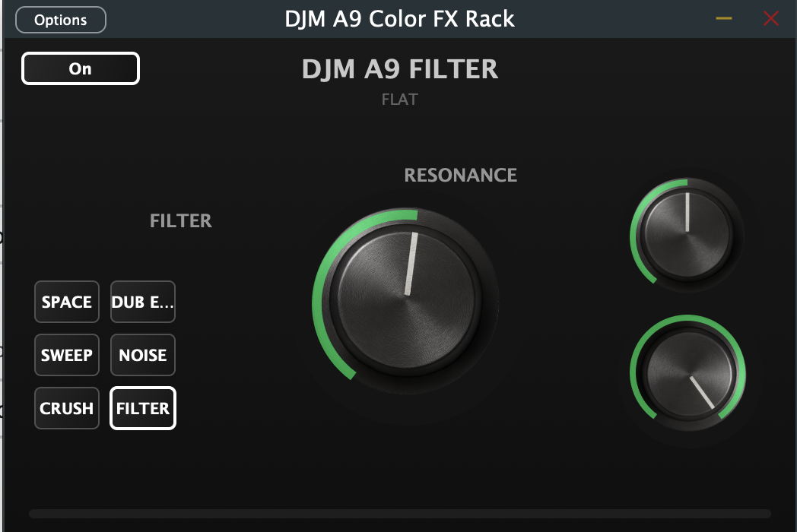Click the horizontal scrollbar at the bottom
Viewport: 797px width, 532px height.
[399, 514]
